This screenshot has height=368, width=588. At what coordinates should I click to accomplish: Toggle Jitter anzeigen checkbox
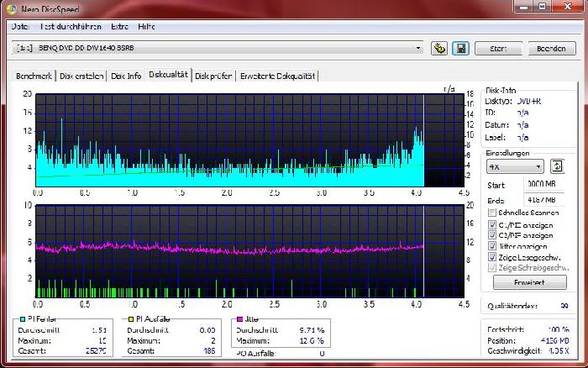click(x=492, y=246)
